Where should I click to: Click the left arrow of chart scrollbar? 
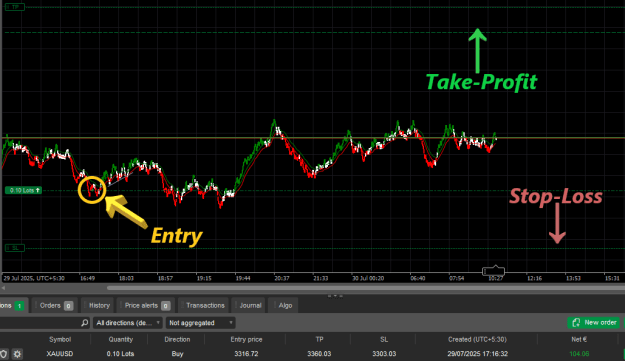pyautogui.click(x=3, y=288)
